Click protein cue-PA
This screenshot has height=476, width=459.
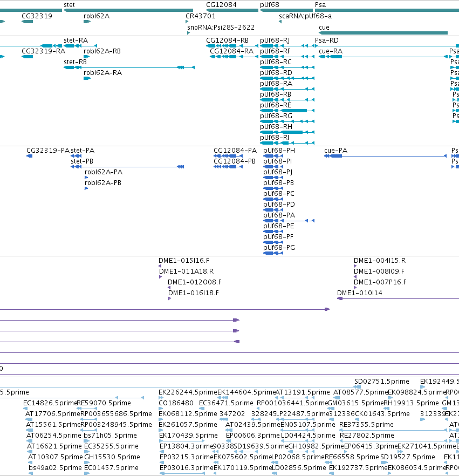336,150
